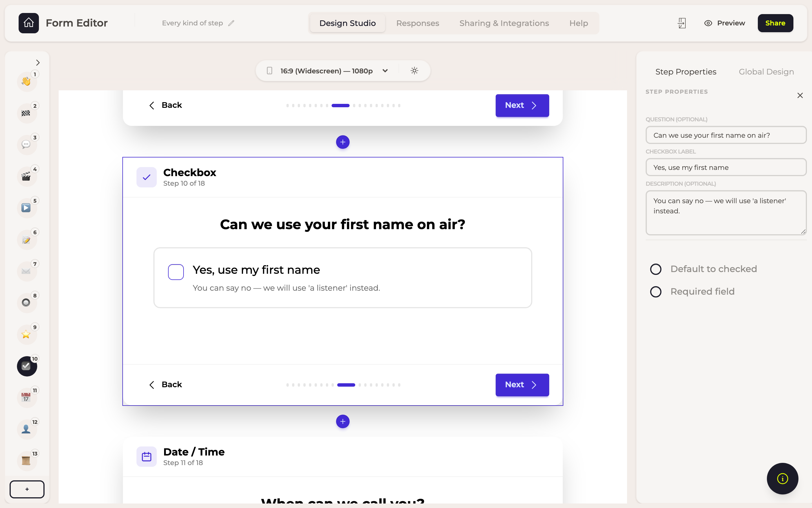This screenshot has height=508, width=812.
Task: Open the 16:9 Widescreen resolution dropdown
Action: [335, 71]
